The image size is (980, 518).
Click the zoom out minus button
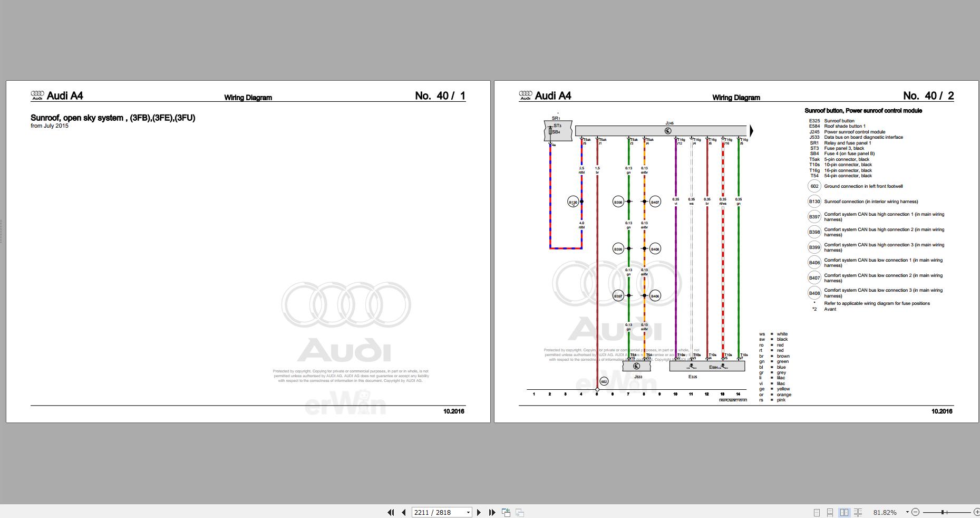pos(916,512)
